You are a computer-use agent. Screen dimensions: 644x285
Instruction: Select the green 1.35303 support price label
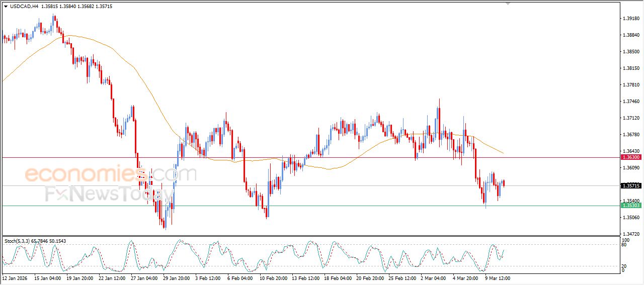tap(631, 206)
